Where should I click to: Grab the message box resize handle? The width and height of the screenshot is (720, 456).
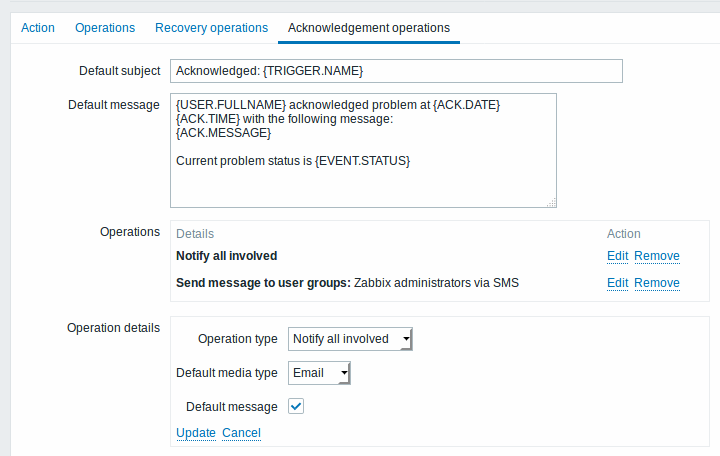[x=551, y=203]
